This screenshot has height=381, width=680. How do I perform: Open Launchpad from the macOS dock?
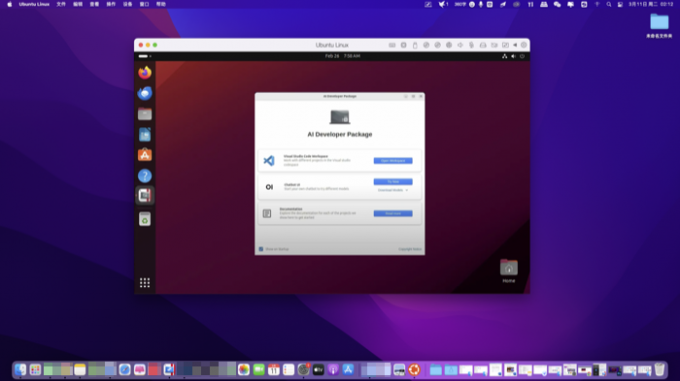[x=35, y=370]
